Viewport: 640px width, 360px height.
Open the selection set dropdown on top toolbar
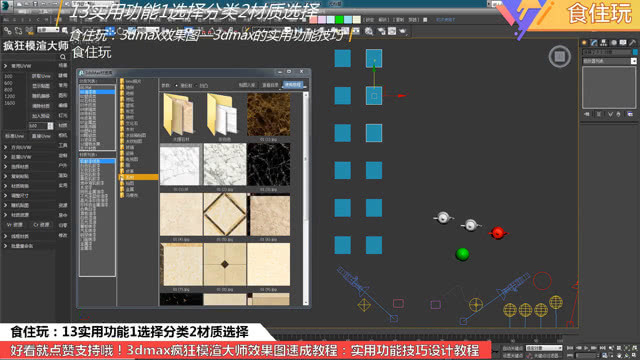click(x=48, y=30)
